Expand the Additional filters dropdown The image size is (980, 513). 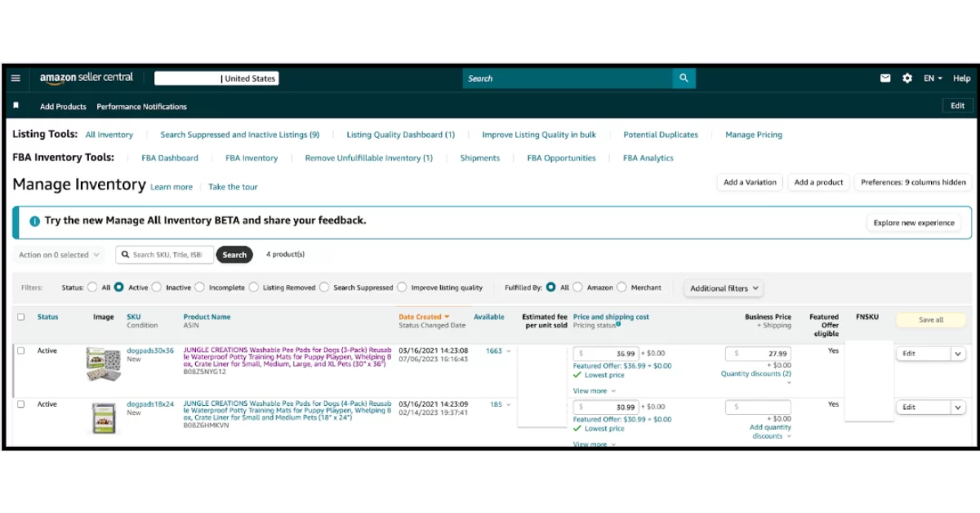pyautogui.click(x=724, y=288)
